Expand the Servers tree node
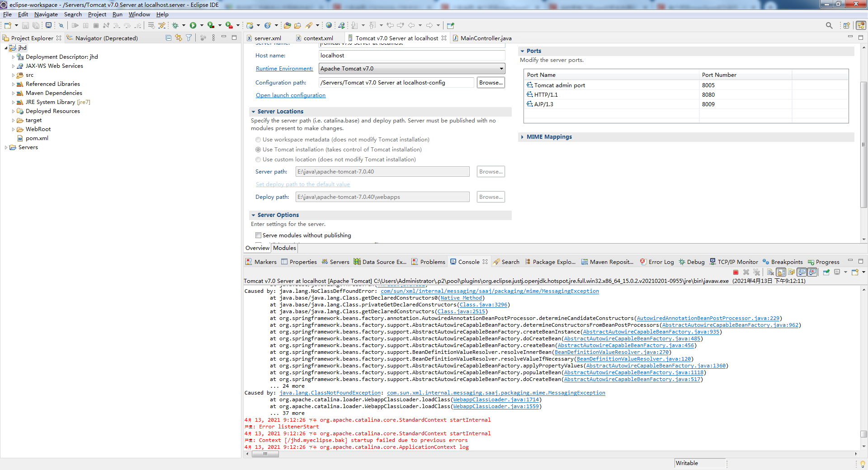The image size is (868, 470). coord(6,147)
